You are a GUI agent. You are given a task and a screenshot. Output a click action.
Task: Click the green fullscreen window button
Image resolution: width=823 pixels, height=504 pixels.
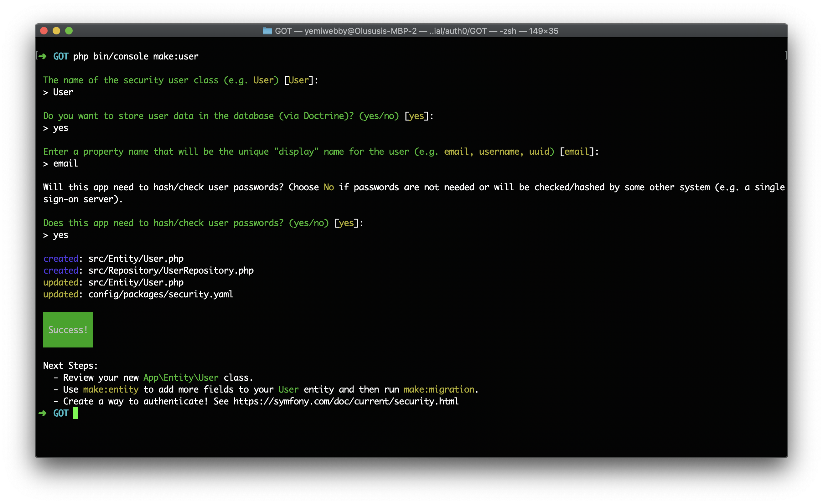coord(69,31)
